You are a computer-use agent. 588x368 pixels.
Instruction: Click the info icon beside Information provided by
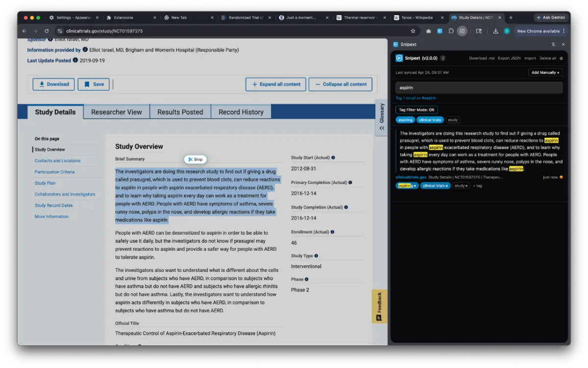(85, 50)
